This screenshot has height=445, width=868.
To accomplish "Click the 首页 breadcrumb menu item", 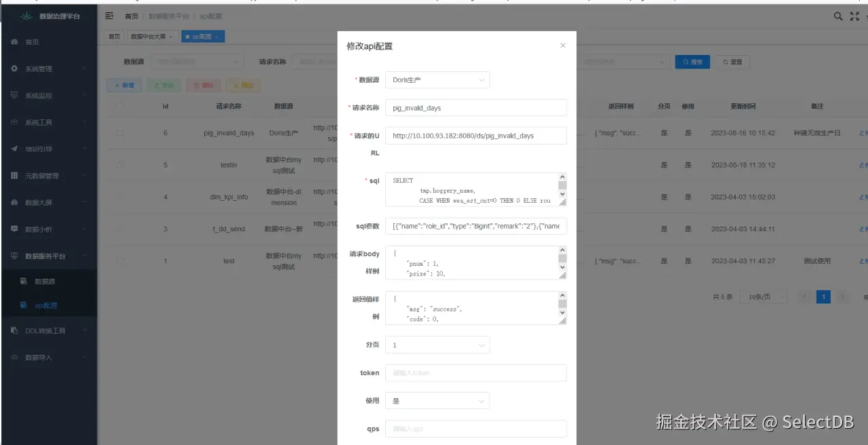I will tap(132, 15).
